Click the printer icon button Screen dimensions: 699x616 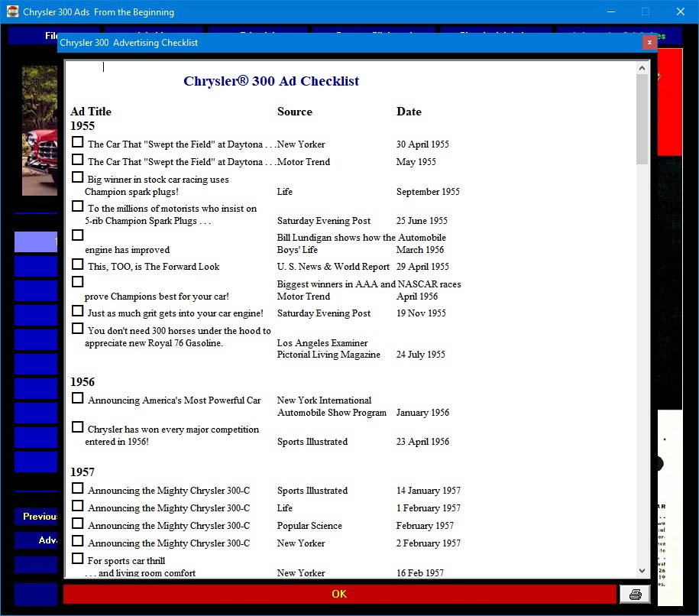tap(635, 594)
